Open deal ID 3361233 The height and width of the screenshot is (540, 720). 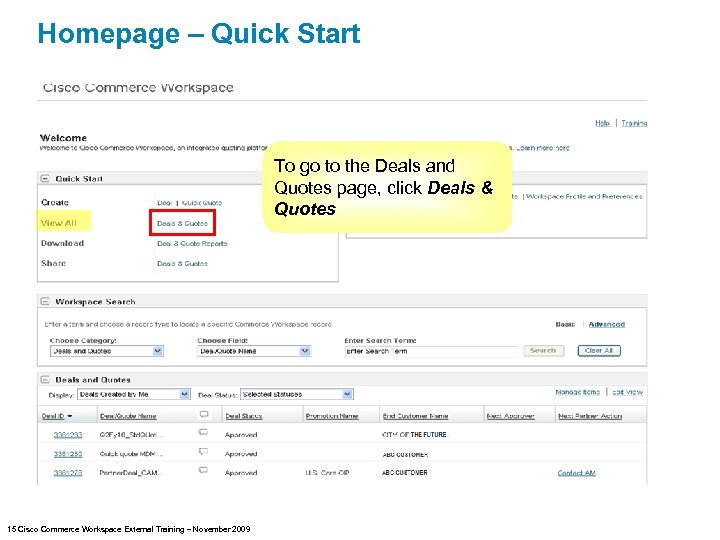[68, 435]
